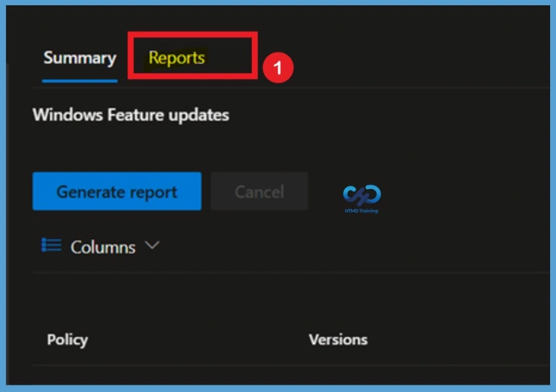Click the Columns list icon
The image size is (556, 392).
pos(51,245)
